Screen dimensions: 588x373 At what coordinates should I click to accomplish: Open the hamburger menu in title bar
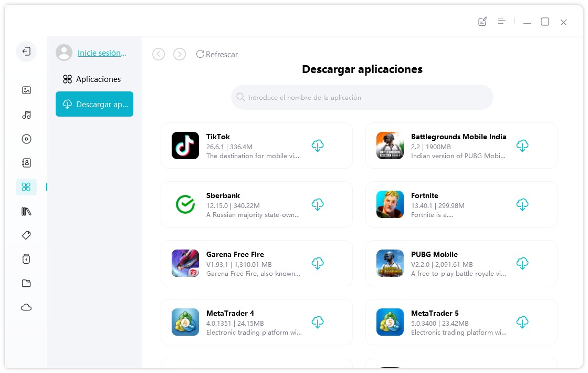[x=501, y=21]
